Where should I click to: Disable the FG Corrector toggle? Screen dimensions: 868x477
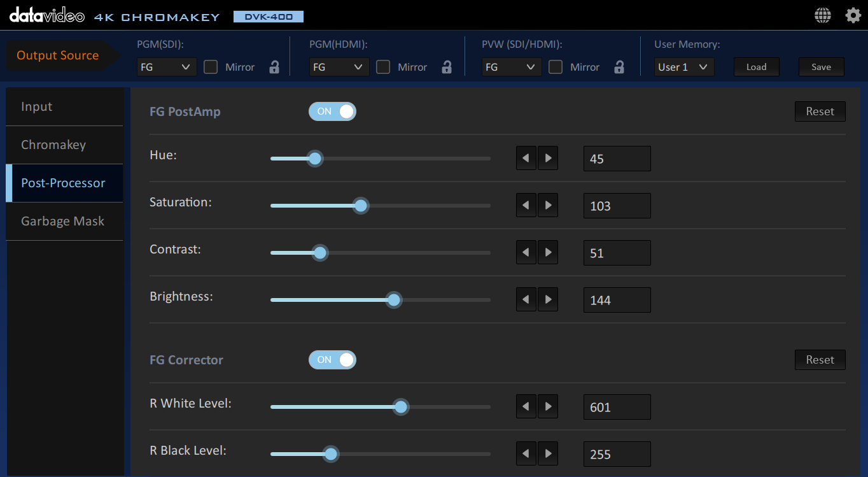[332, 360]
